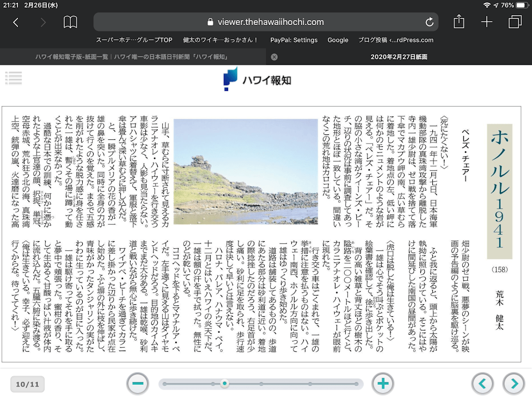Screen dimensions: 532x399
Task: Open the PayPal: Settings bookmark
Action: (294, 40)
